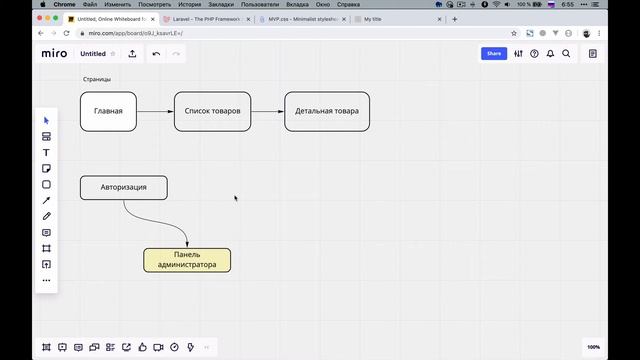Open the board title Untitled

pyautogui.click(x=93, y=53)
